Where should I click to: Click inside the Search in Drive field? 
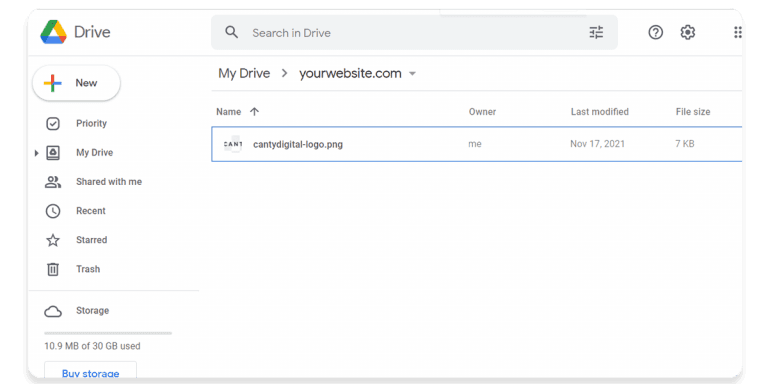tap(414, 32)
